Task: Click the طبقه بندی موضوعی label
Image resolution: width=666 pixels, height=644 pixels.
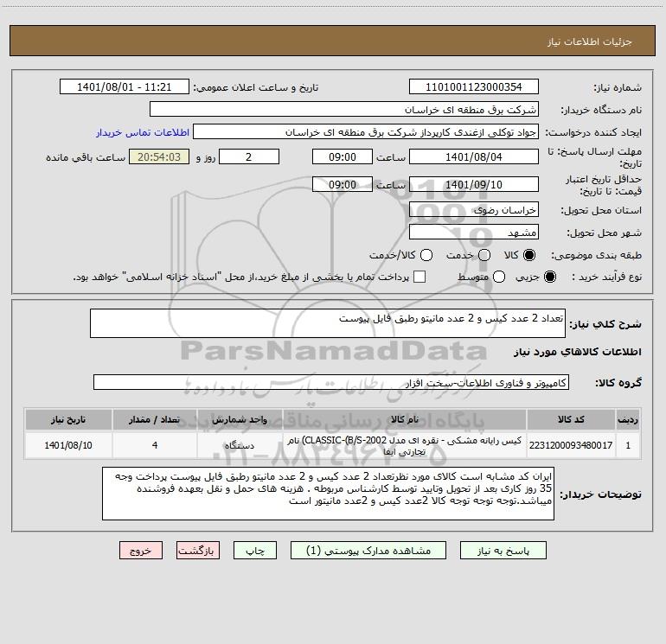Action: [596, 256]
